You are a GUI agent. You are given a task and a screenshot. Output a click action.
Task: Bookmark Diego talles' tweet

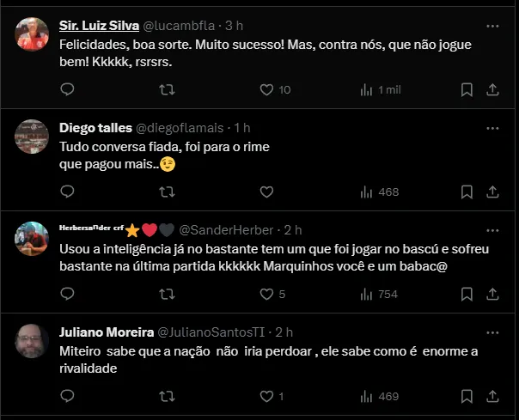[467, 192]
